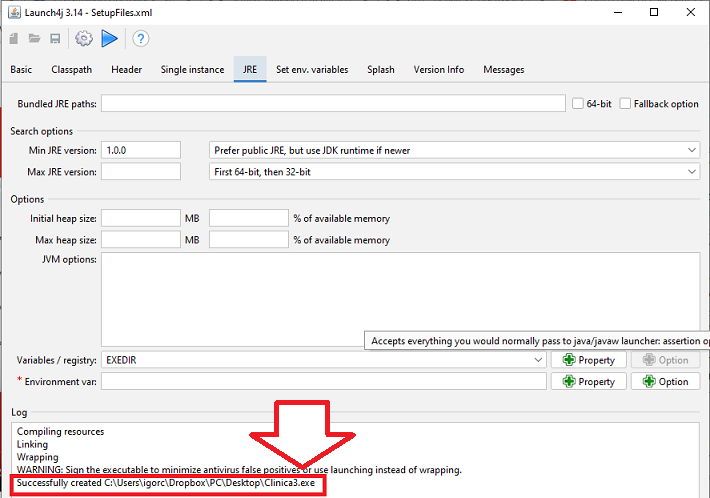
Task: Save the configuration with the floppy disk icon
Action: [55, 38]
